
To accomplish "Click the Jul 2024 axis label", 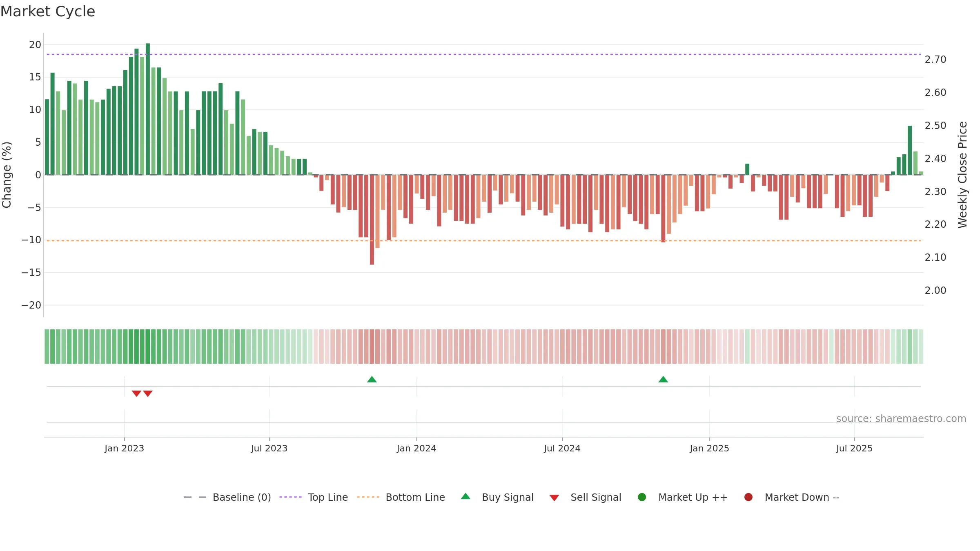I will pyautogui.click(x=562, y=448).
